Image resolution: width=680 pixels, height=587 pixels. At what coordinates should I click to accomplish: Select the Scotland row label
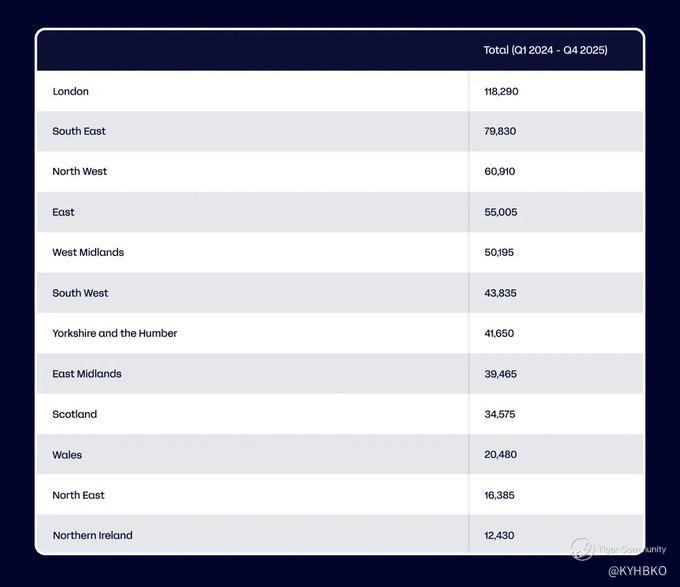coord(75,414)
